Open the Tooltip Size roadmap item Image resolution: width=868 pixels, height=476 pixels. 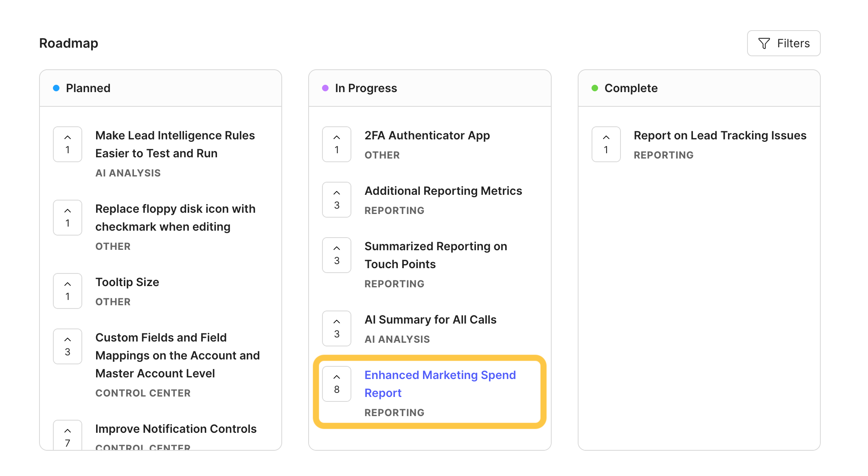pyautogui.click(x=127, y=282)
